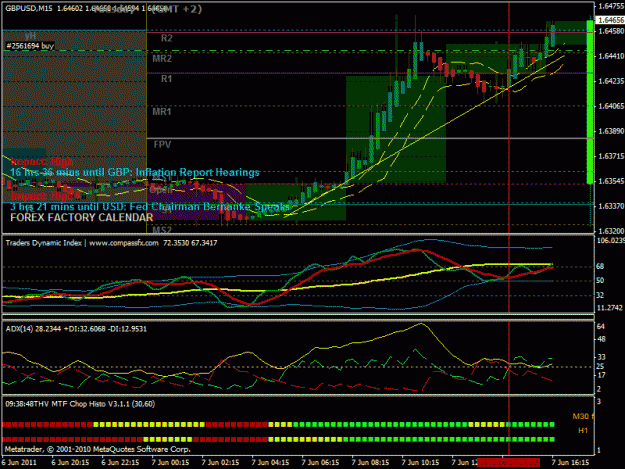This screenshot has height=469, width=625.
Task: Click the current price tag 1.64656
Action: pyautogui.click(x=610, y=20)
